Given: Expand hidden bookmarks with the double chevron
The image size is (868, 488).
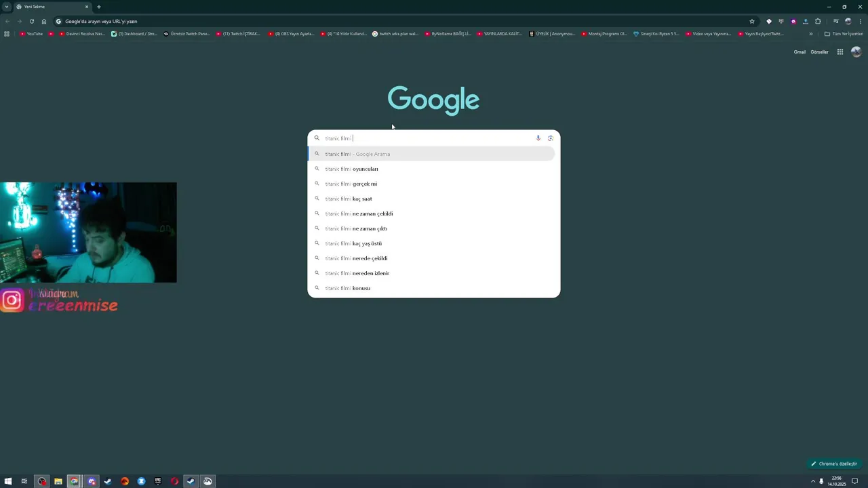Looking at the screenshot, I should point(810,34).
